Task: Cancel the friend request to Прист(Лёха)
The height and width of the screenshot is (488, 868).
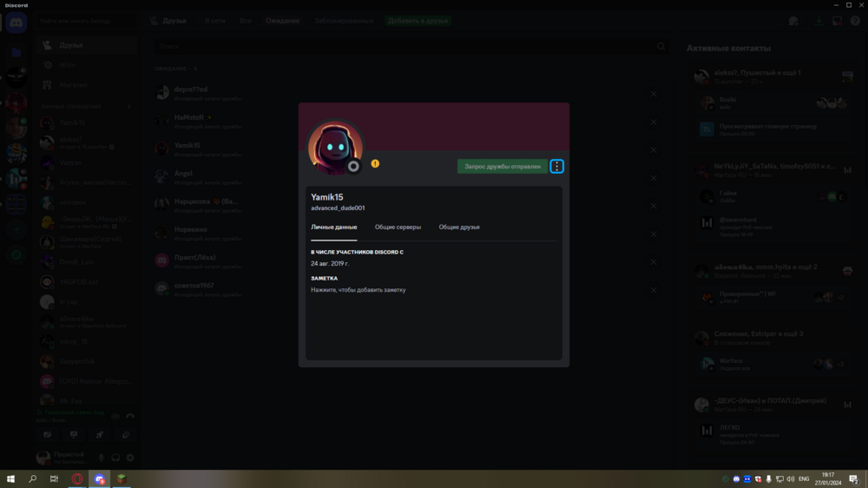Action: click(x=654, y=262)
